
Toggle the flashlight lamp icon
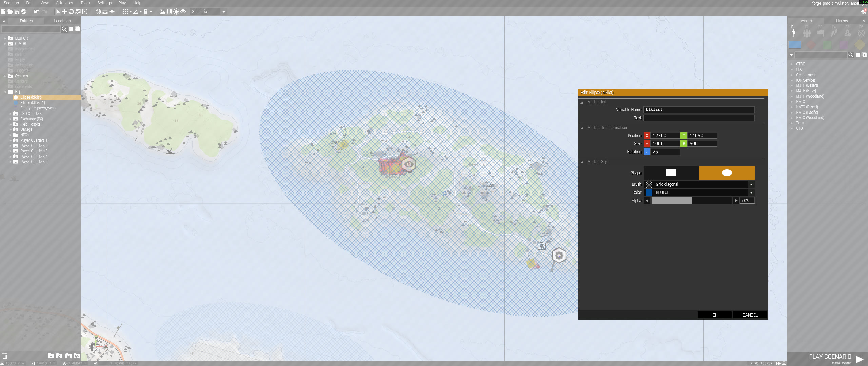pos(176,12)
